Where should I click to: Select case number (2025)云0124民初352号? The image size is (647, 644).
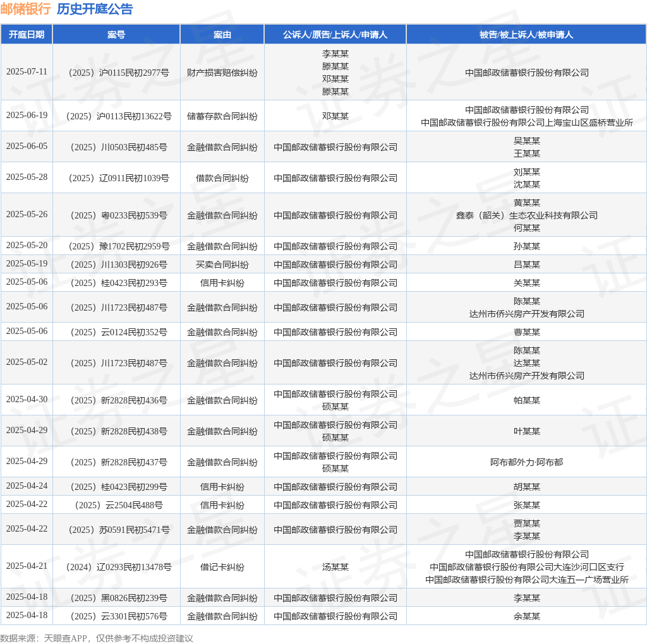click(x=118, y=332)
